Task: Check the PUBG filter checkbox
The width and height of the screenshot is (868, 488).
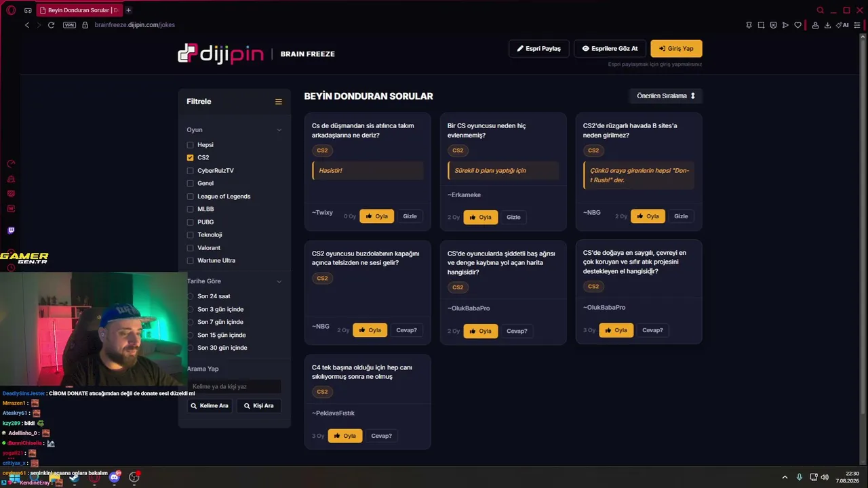Action: 190,222
